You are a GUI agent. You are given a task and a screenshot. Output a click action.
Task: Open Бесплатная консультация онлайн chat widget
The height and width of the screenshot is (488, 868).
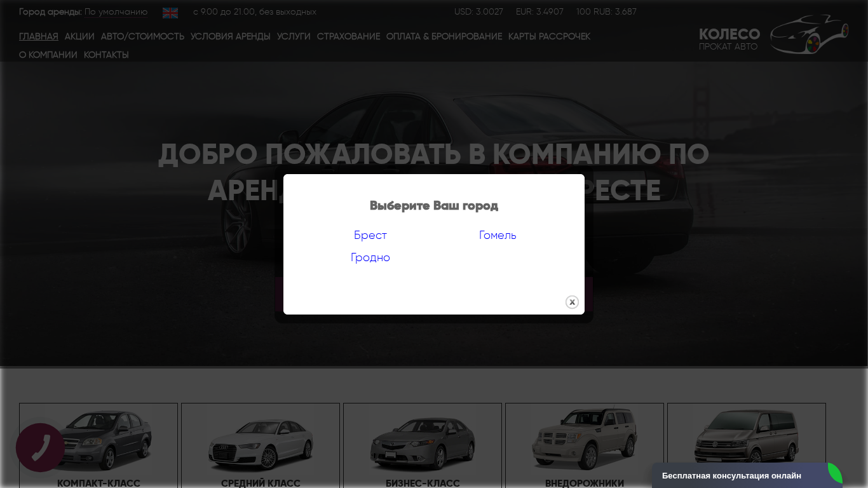click(x=747, y=475)
